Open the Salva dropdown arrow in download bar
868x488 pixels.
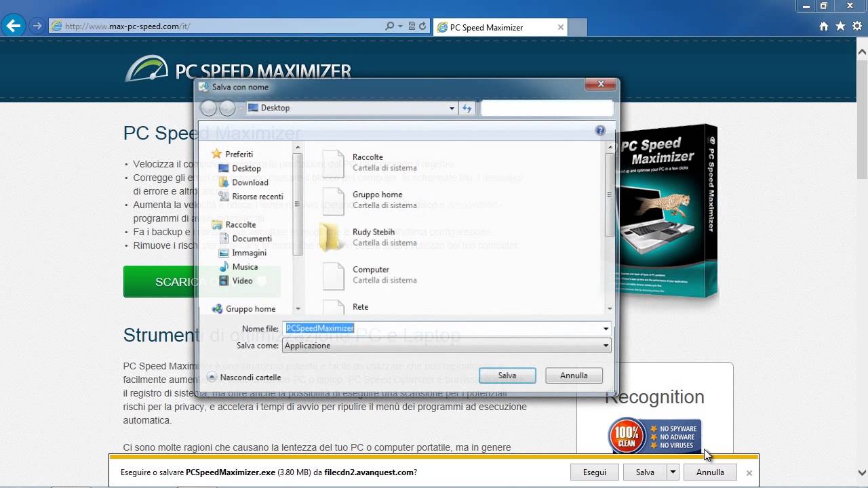673,472
